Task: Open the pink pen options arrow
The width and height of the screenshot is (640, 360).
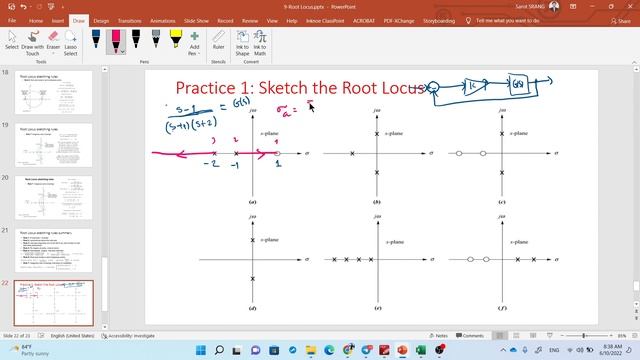Action: click(122, 52)
